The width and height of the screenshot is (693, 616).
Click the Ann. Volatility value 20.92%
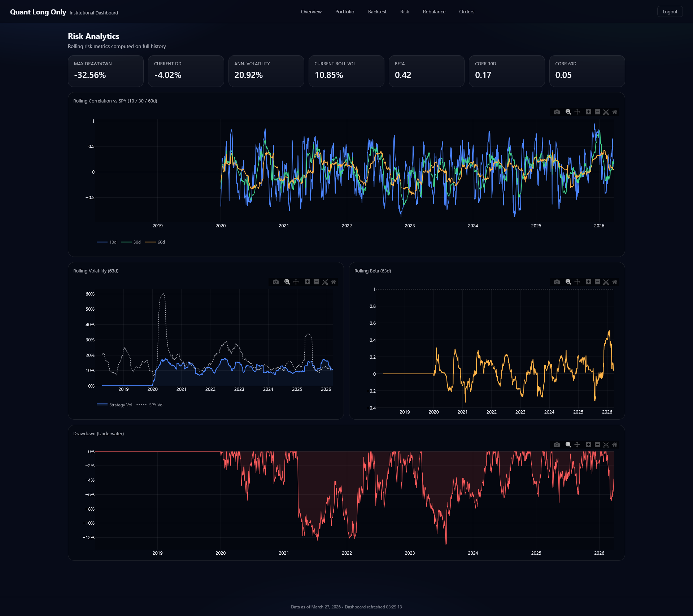(248, 75)
